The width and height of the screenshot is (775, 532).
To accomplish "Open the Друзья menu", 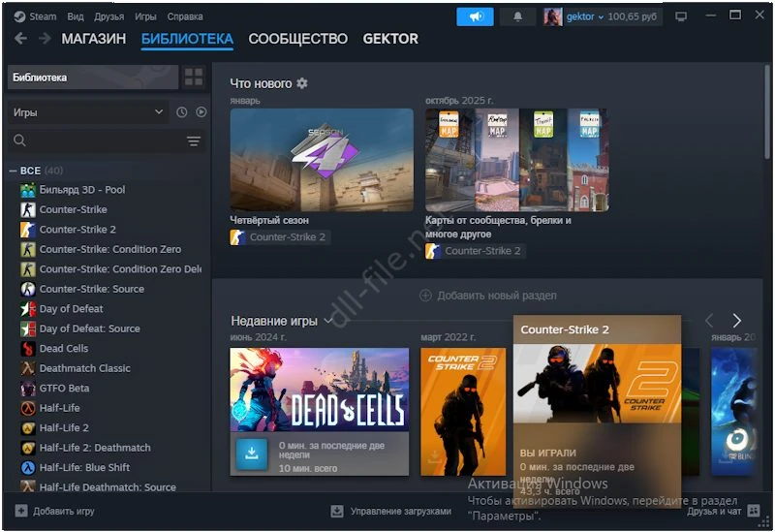I will coord(109,16).
